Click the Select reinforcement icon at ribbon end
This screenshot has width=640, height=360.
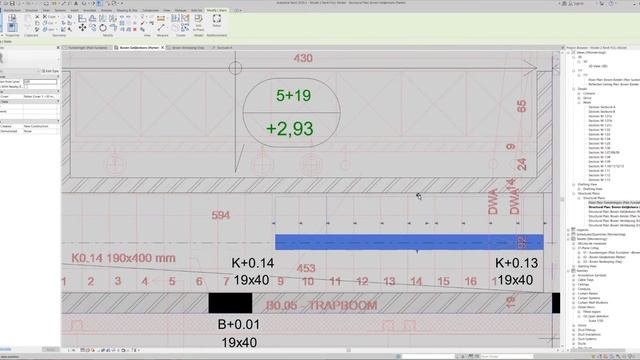217,20
